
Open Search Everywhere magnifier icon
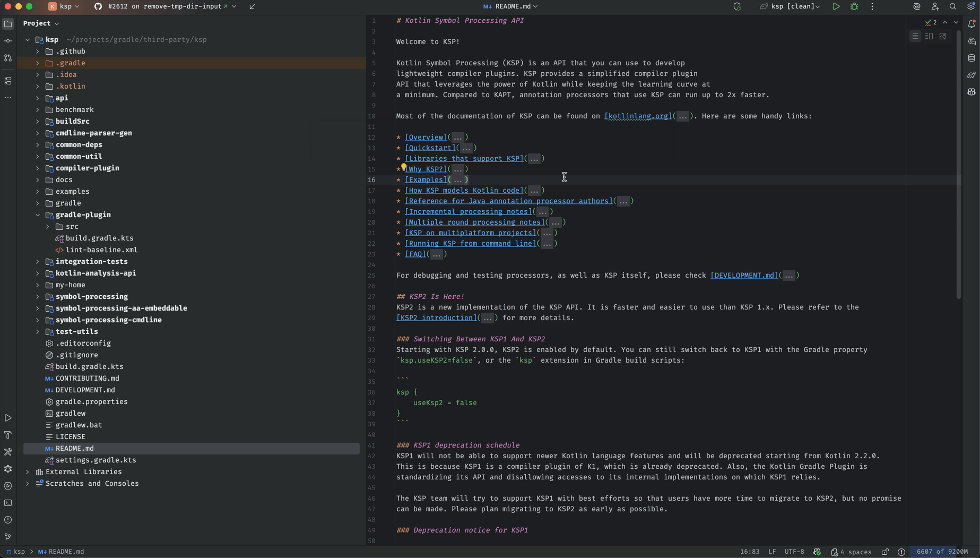pos(953,7)
